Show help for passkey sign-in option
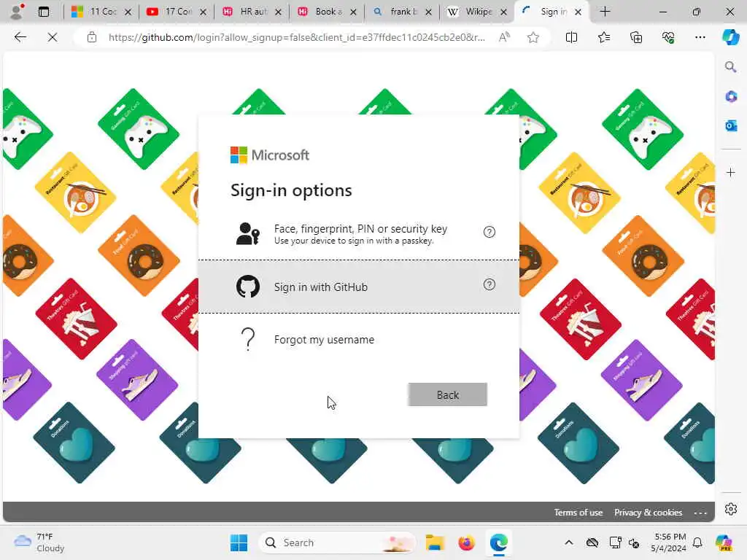This screenshot has width=747, height=560. (489, 232)
